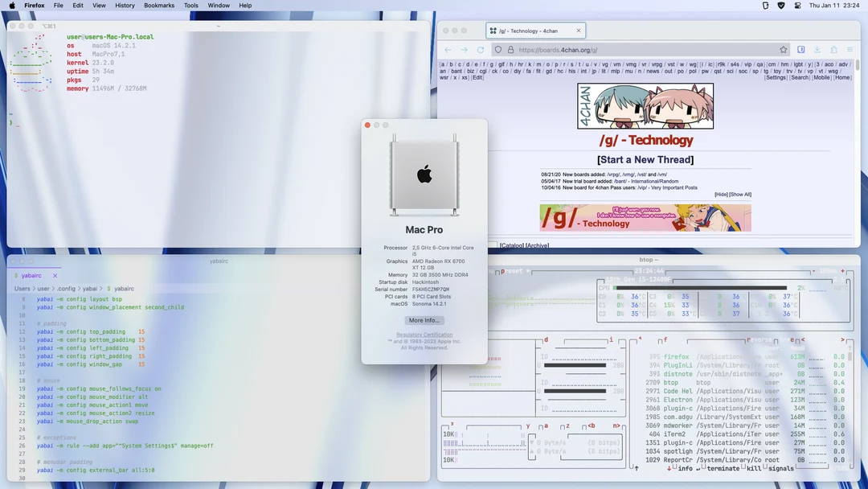Increase btop's update interval with the + control
This screenshot has height=489, width=868.
point(841,272)
